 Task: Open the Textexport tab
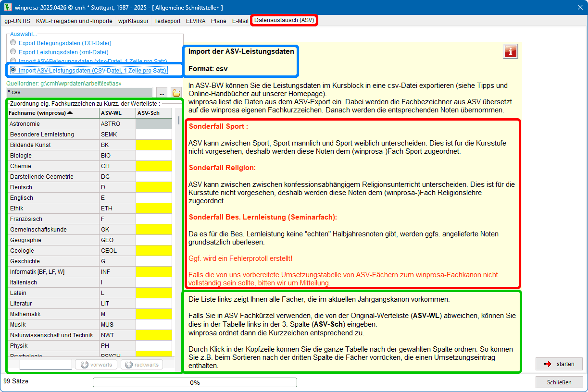167,21
